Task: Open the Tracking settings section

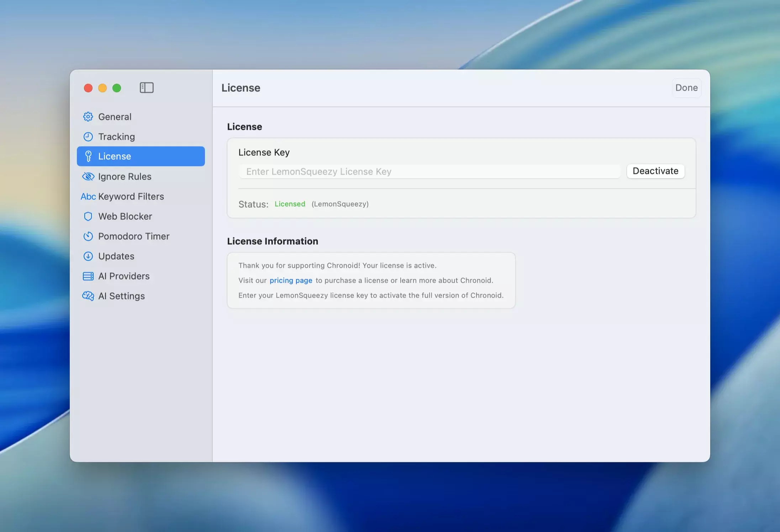Action: [116, 137]
